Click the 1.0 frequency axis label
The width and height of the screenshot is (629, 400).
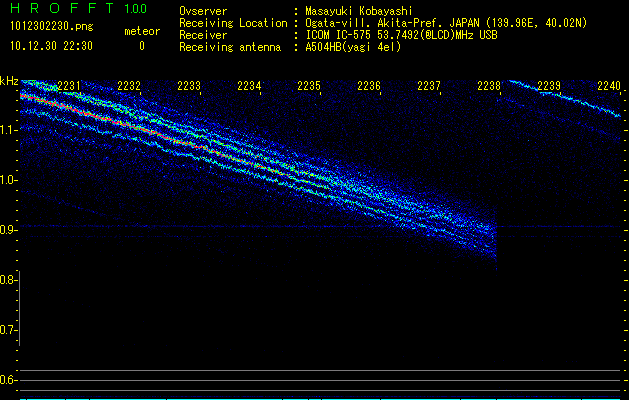point(9,180)
